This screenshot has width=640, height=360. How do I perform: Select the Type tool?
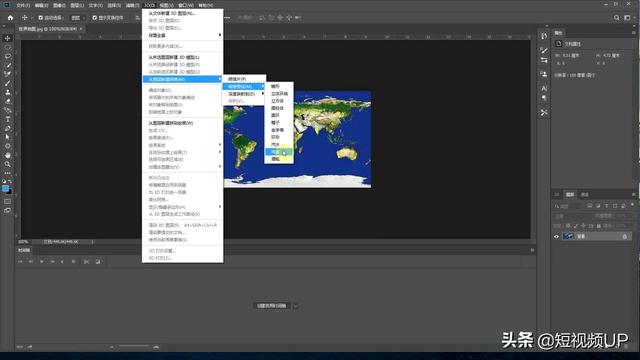[7, 119]
